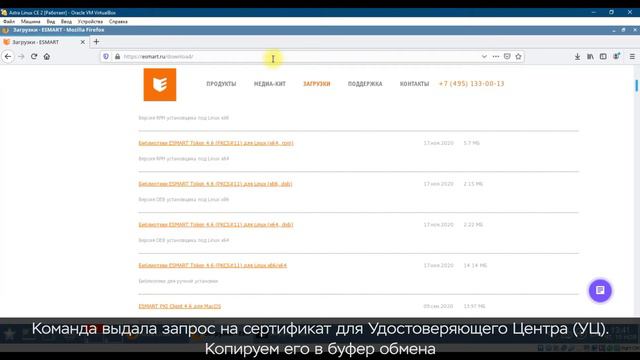Open the VirtualBox Файл menu
The image size is (640, 360).
[9, 22]
